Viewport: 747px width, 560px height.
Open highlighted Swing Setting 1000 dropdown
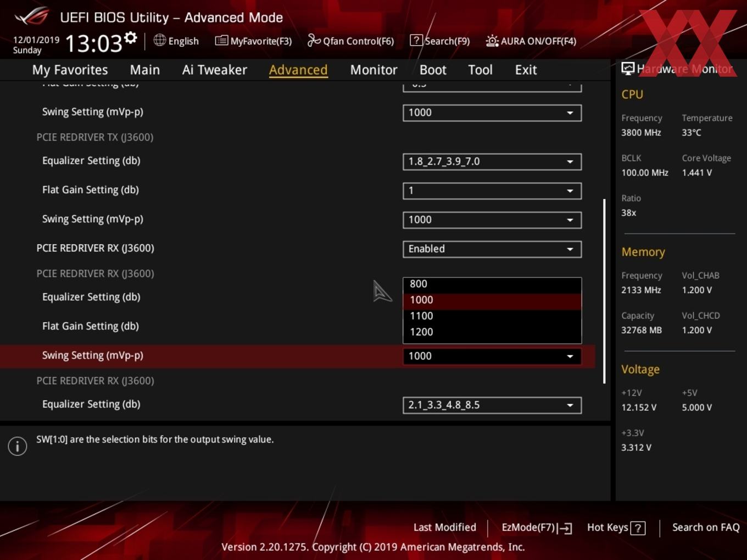click(x=492, y=356)
